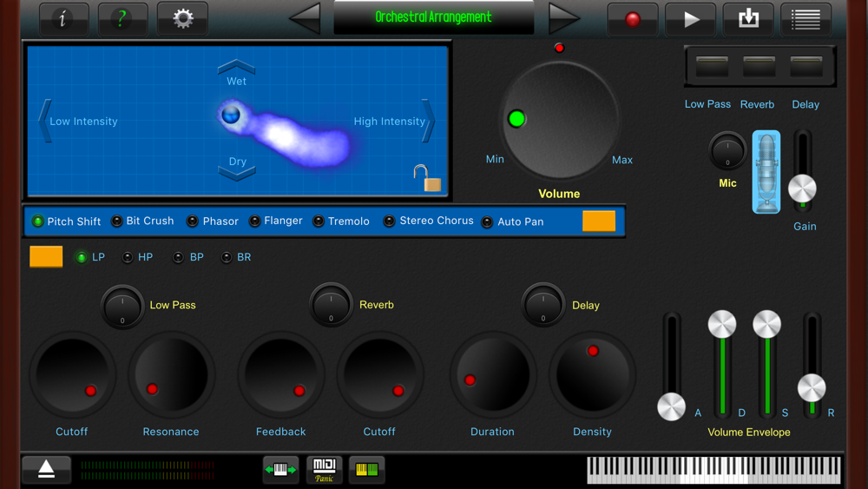The image size is (868, 489).
Task: Click the blue ball on the XY pad
Action: pos(231,115)
